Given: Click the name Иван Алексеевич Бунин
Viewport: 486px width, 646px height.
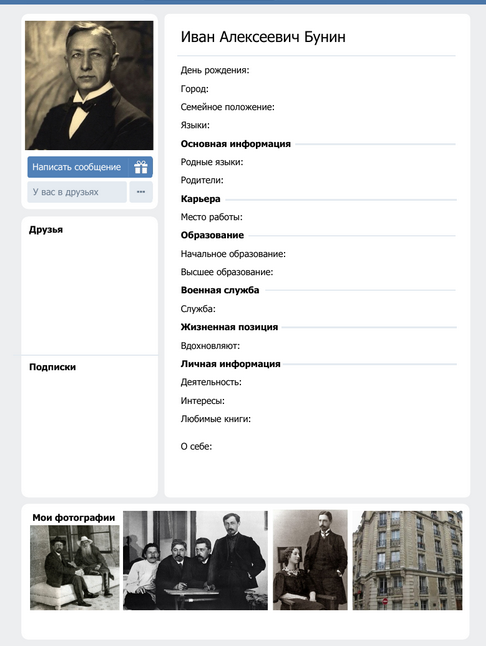Looking at the screenshot, I should (x=263, y=37).
